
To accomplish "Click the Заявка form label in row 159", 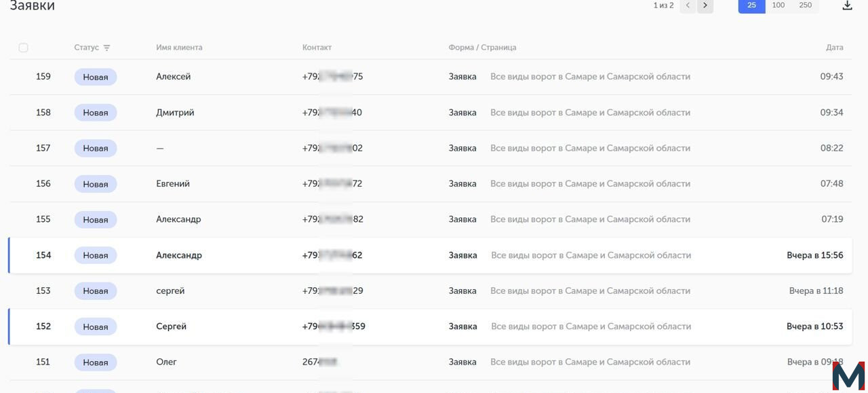I will (462, 77).
